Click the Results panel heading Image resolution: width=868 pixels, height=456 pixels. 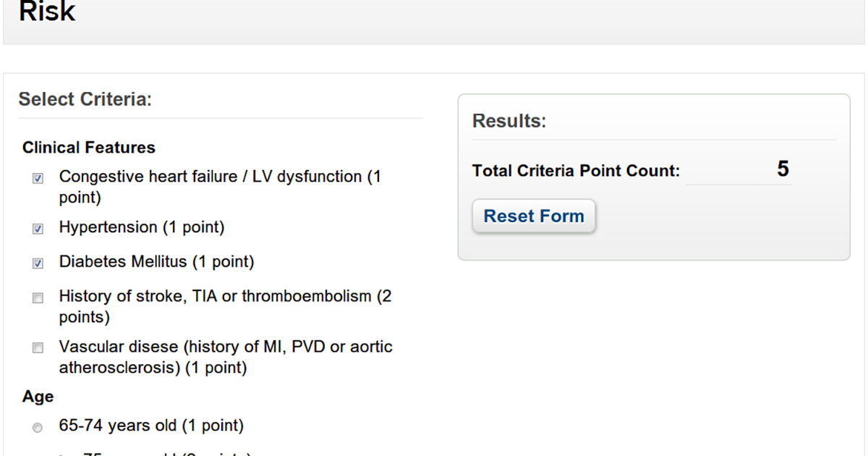point(509,121)
